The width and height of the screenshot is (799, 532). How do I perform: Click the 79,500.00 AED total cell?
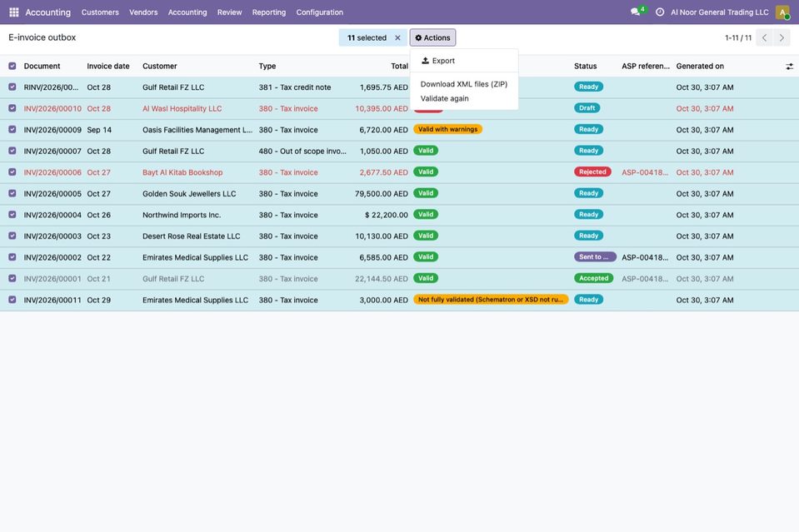pos(382,194)
